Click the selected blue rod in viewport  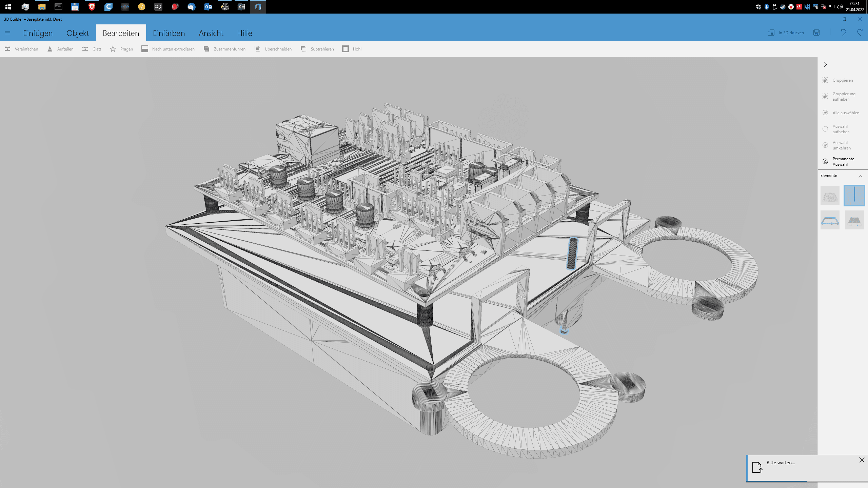[572, 253]
